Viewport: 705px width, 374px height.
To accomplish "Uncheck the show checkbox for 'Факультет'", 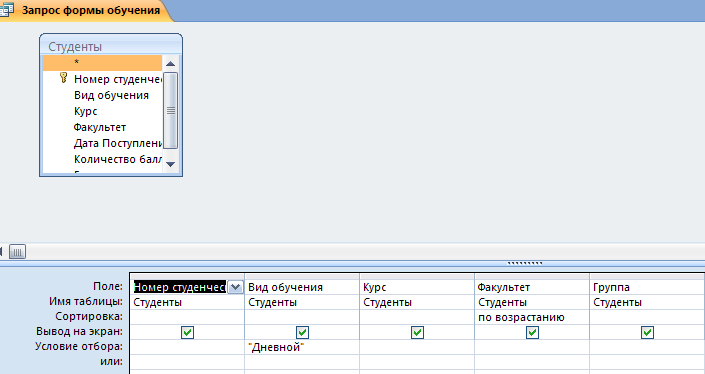I will tap(532, 332).
